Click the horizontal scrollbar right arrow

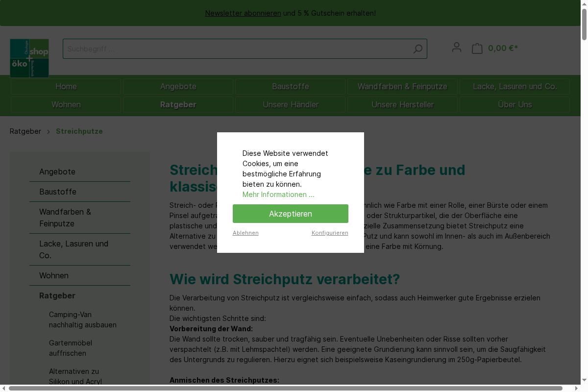click(x=576, y=388)
